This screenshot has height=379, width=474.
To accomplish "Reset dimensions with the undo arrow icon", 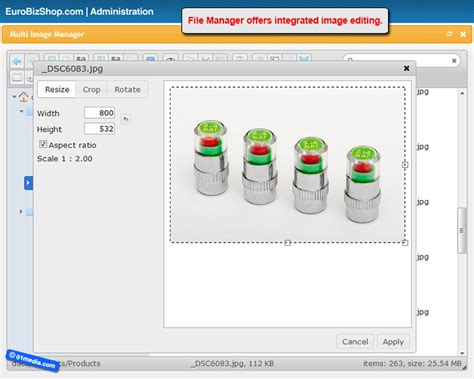I will pos(126,119).
